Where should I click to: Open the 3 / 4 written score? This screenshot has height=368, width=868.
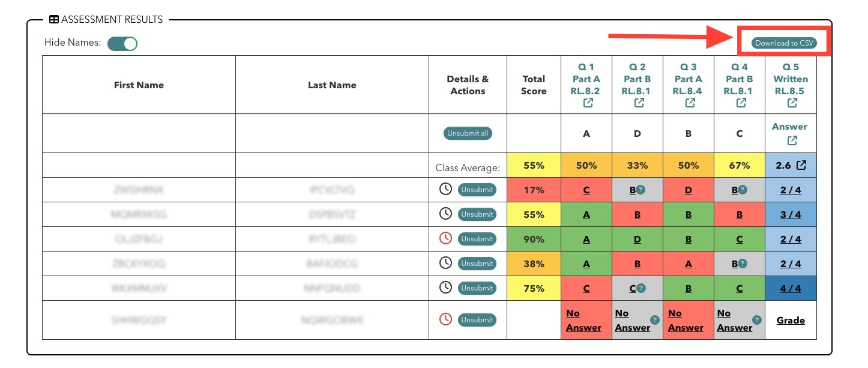791,214
